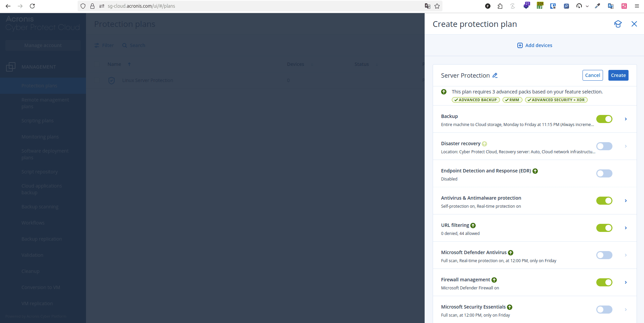Click the Create button for Server Protection
Image resolution: width=644 pixels, height=323 pixels.
tap(618, 75)
